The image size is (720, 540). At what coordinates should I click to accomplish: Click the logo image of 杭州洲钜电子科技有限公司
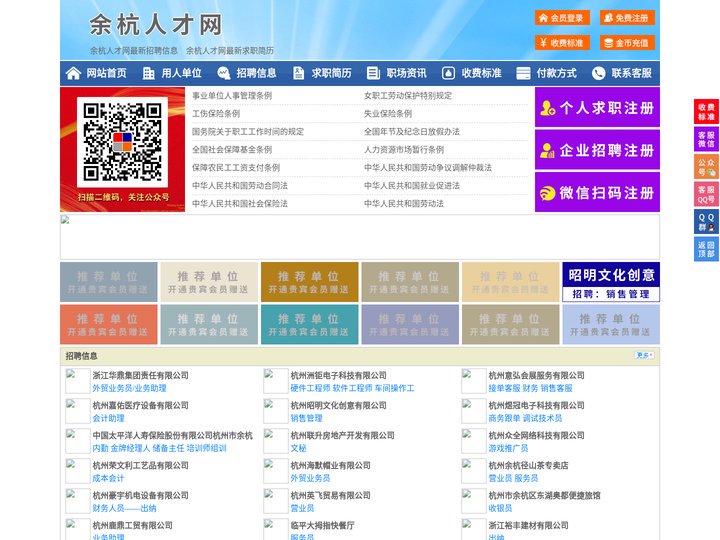[x=276, y=381]
